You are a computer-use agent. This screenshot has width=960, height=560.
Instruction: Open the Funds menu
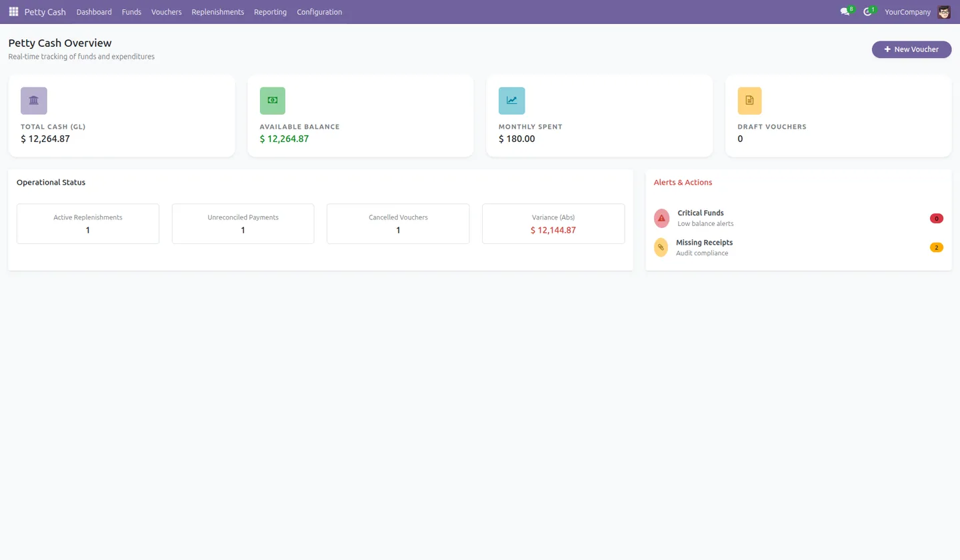[x=131, y=12]
